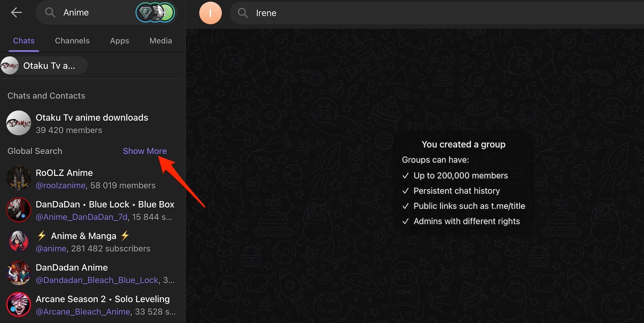This screenshot has width=644, height=323.
Task: Click the Anime & Manga channel avatar
Action: [x=18, y=241]
